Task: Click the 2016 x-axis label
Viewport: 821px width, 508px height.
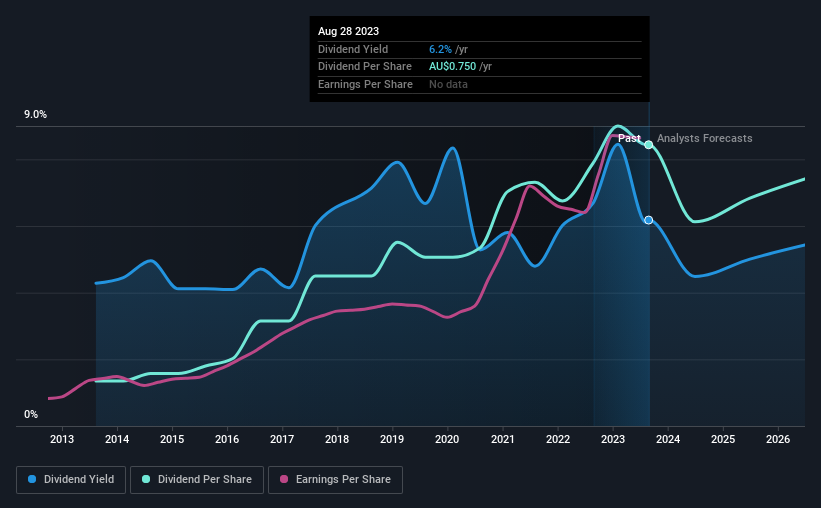Action: pos(227,439)
